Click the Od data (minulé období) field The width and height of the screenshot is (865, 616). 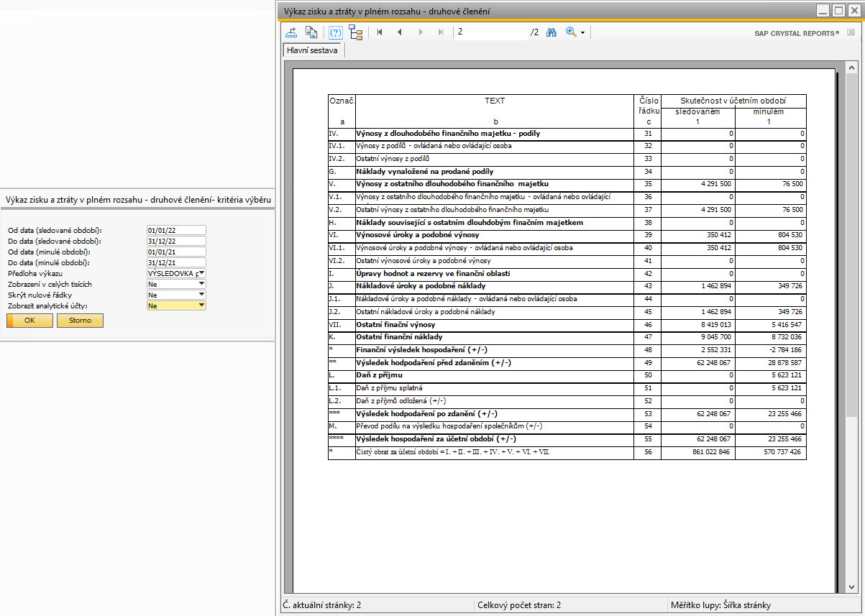click(x=176, y=252)
